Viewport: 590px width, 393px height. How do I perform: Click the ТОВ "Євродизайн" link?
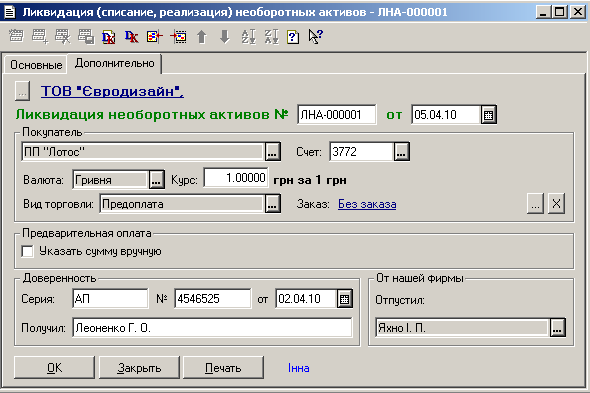coord(113,91)
